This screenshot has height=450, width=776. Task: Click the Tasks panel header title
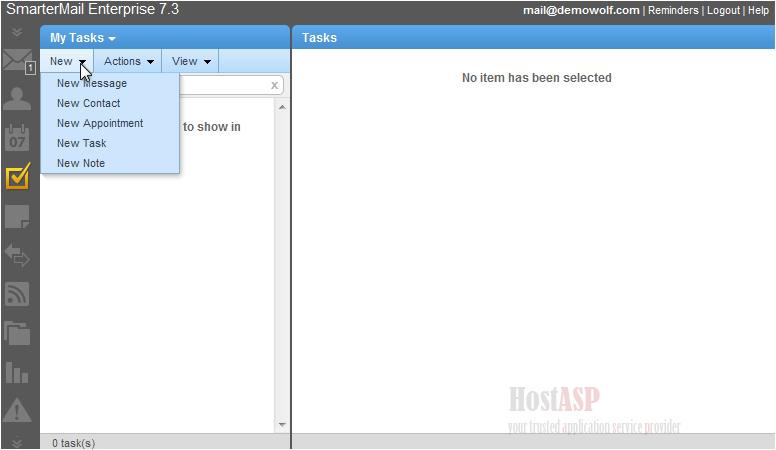tap(319, 38)
